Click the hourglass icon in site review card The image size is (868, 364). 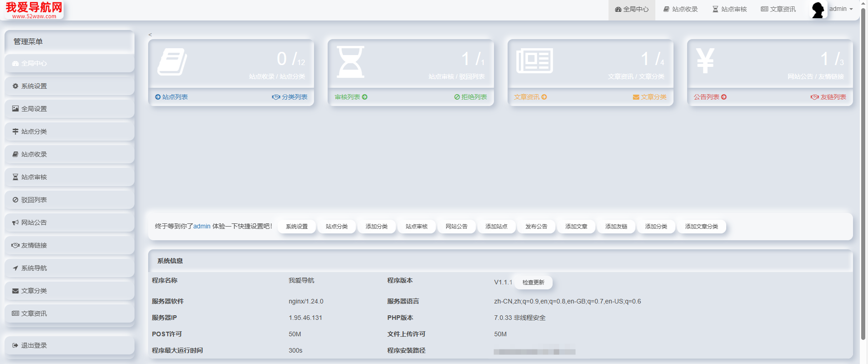tap(350, 62)
